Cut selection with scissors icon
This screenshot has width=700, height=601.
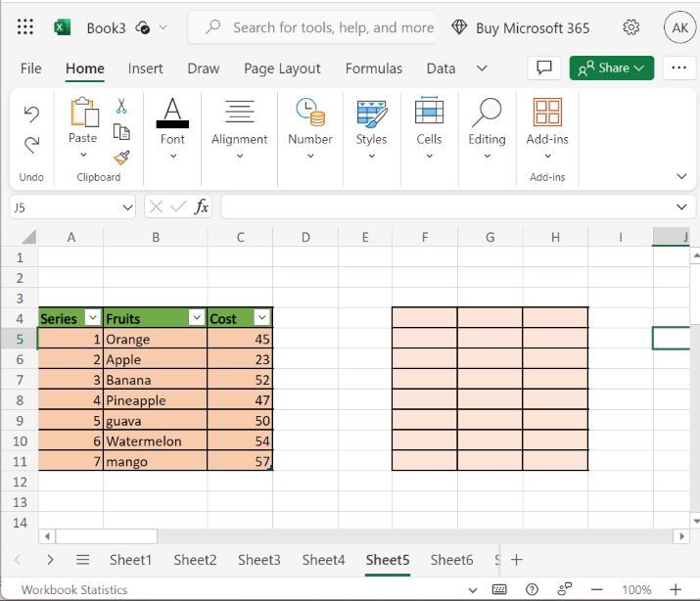click(x=121, y=106)
